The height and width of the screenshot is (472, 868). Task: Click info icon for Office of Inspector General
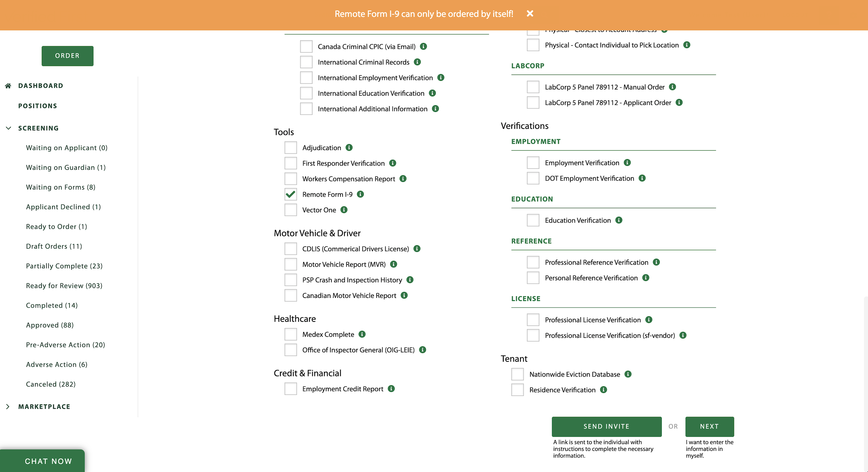[x=423, y=350]
